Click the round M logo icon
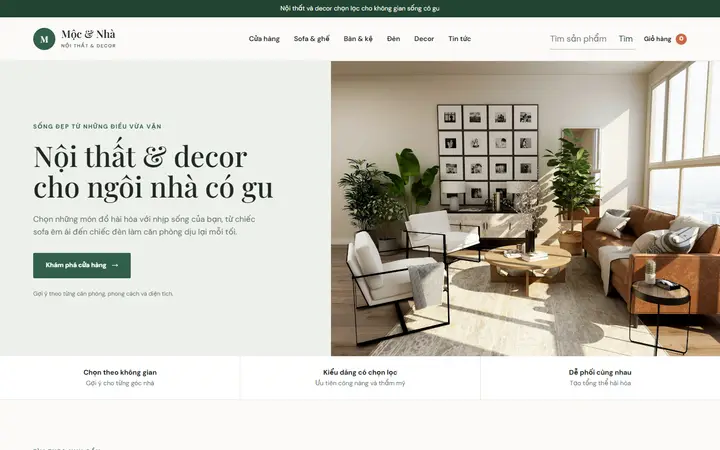Screen dimensions: 720x450 pyautogui.click(x=44, y=39)
